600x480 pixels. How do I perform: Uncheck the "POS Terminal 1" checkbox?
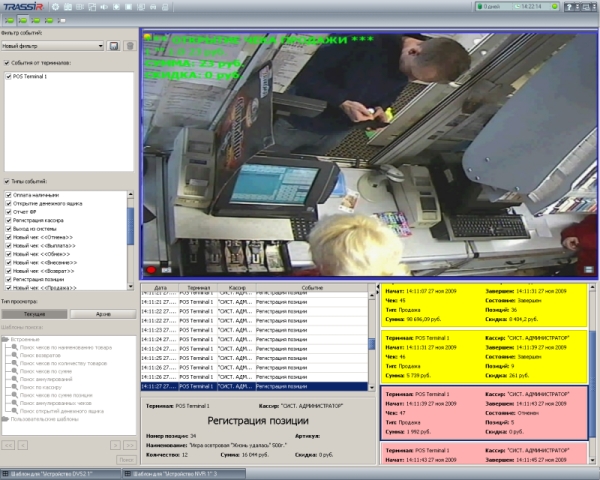pos(8,77)
